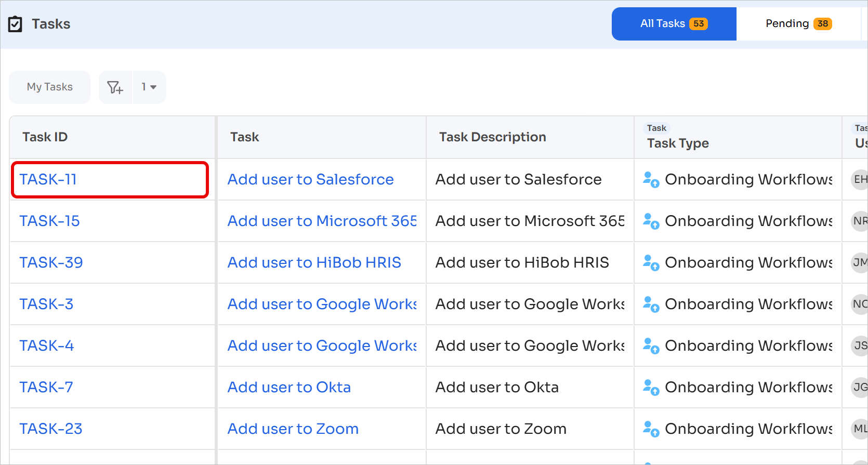
Task: Open task TASK-15
Action: (x=49, y=221)
